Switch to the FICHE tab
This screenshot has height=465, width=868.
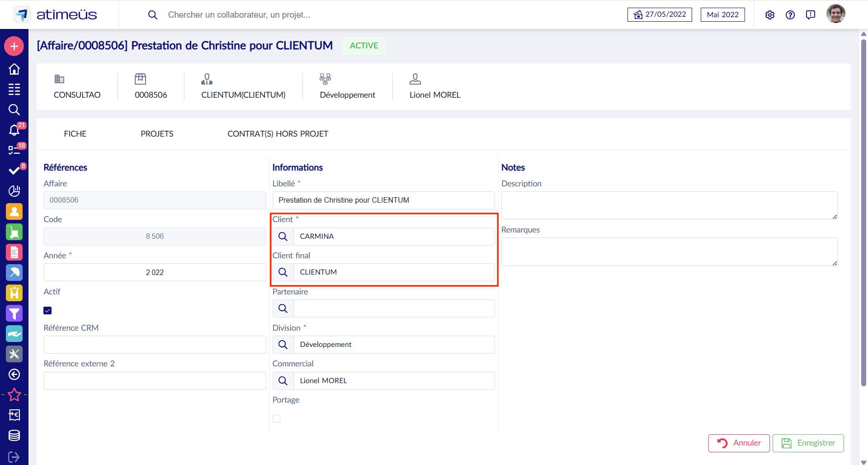pos(75,134)
